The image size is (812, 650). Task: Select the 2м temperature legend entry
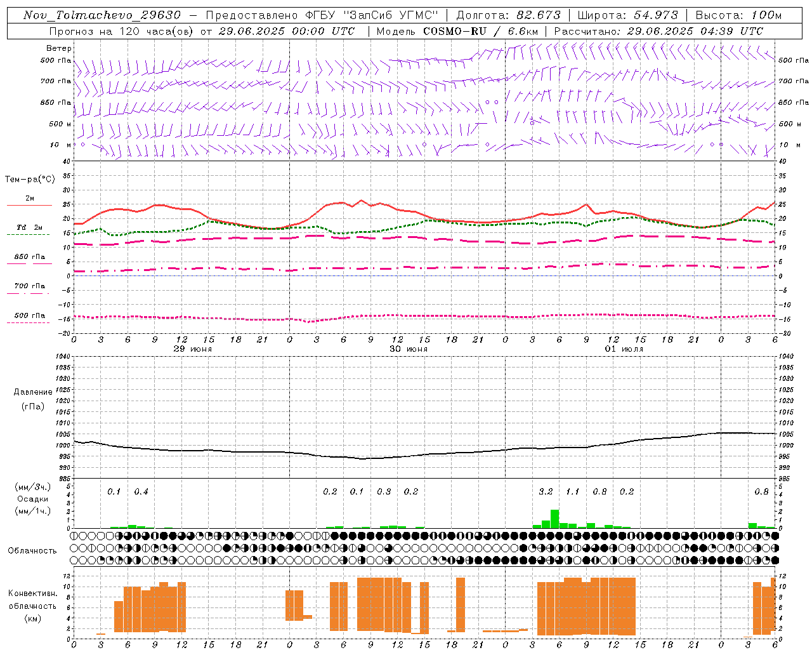pyautogui.click(x=29, y=199)
